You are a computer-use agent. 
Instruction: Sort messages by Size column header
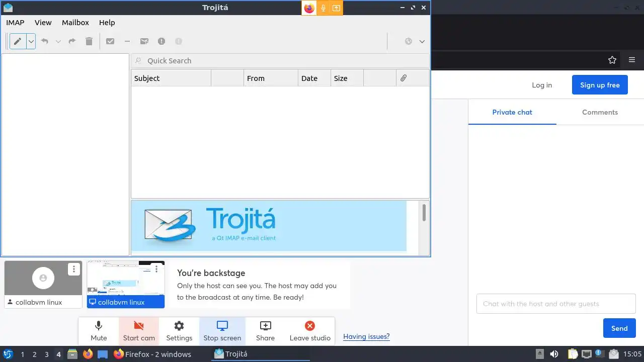347,78
